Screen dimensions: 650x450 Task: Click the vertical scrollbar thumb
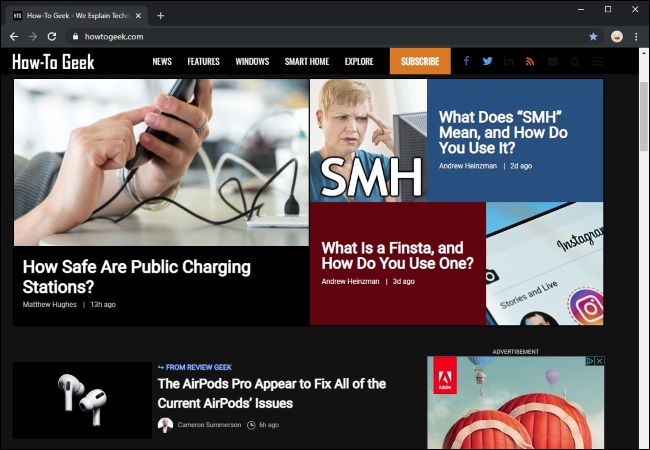coord(644,117)
